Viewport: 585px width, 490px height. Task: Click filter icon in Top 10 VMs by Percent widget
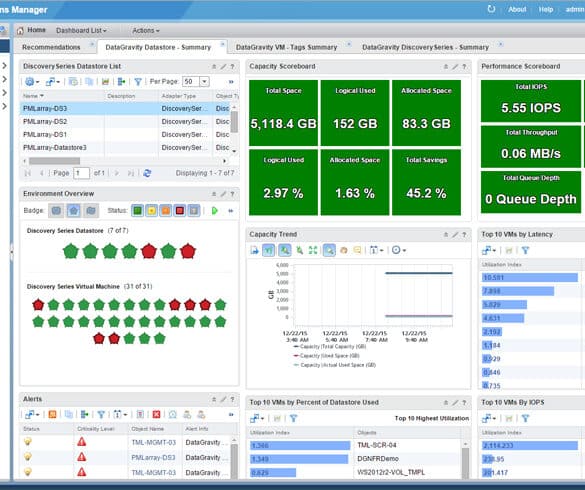[294, 418]
